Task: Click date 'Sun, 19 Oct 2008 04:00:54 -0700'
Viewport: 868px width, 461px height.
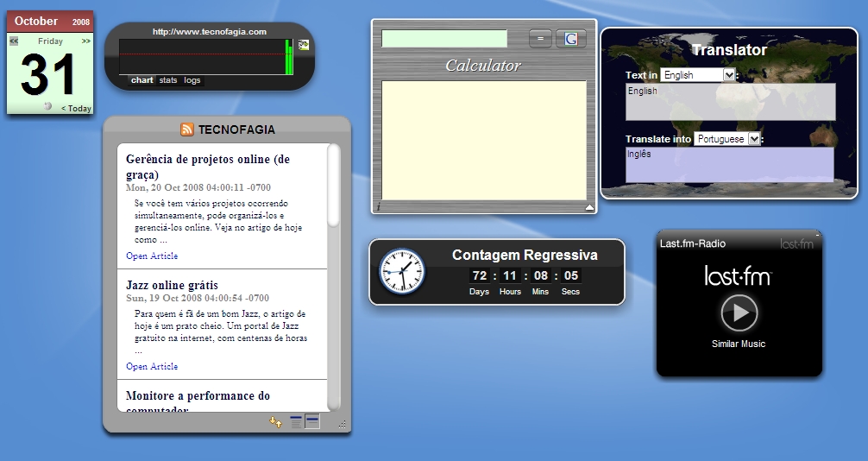Action: click(x=197, y=298)
